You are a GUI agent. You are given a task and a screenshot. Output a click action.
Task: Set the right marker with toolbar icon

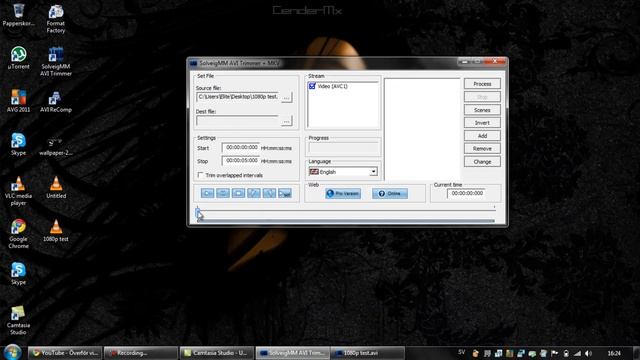coord(269,193)
